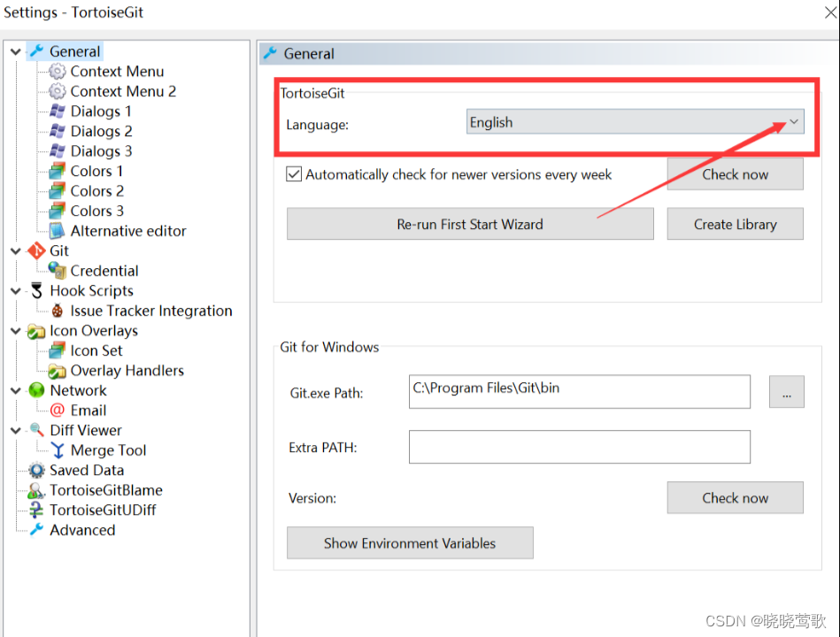
Task: Collapse the Diff Viewer tree node
Action: [16, 430]
